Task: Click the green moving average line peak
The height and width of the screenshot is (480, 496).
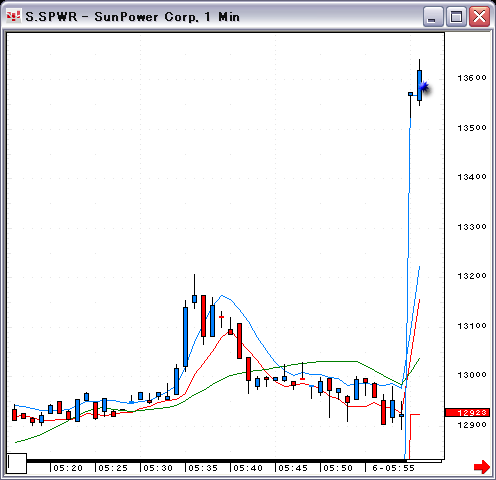Action: [x=337, y=361]
